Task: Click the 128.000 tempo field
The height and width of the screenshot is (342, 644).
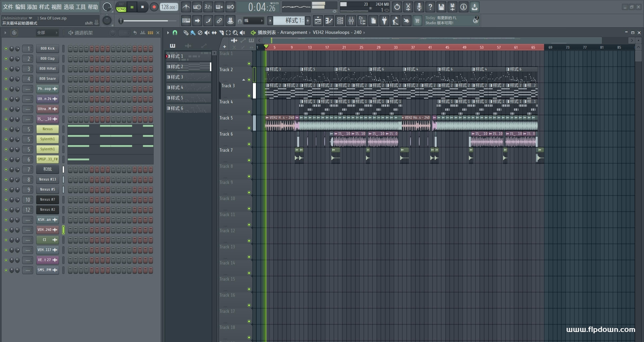Action: 169,7
